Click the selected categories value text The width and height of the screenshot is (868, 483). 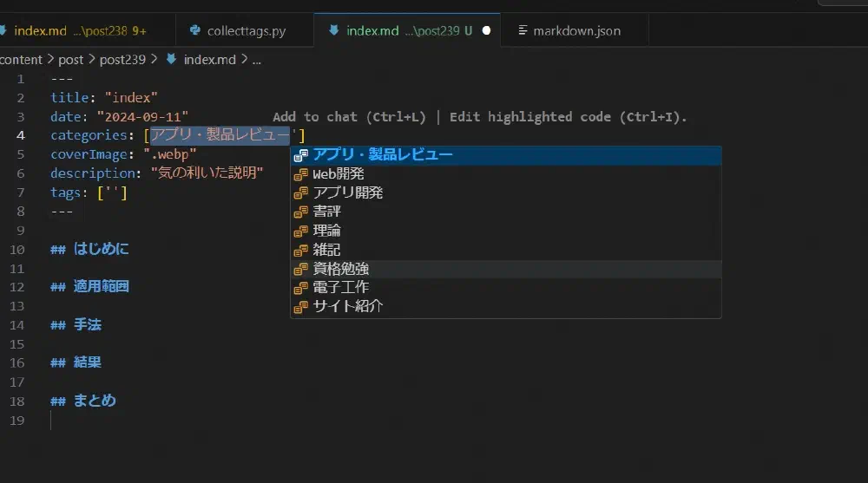coord(220,135)
